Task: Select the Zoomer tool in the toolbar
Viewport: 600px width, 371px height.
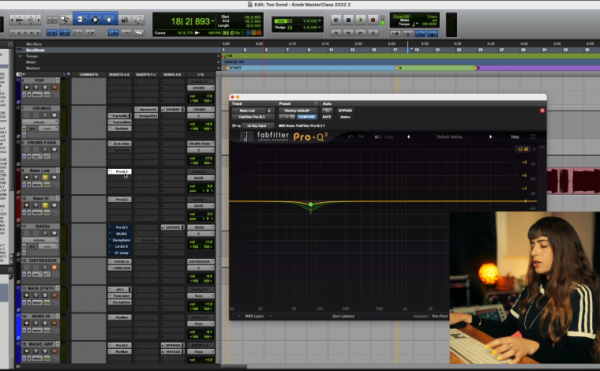Action: point(65,20)
